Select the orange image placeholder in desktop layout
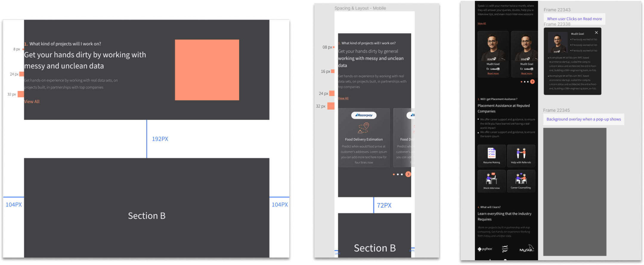Viewport: 644px width, 265px height. pyautogui.click(x=207, y=70)
